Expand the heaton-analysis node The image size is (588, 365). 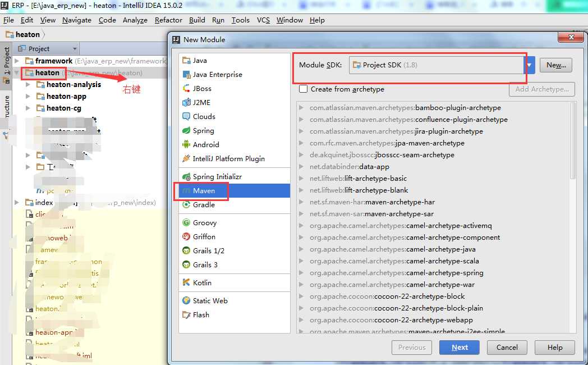[x=28, y=85]
